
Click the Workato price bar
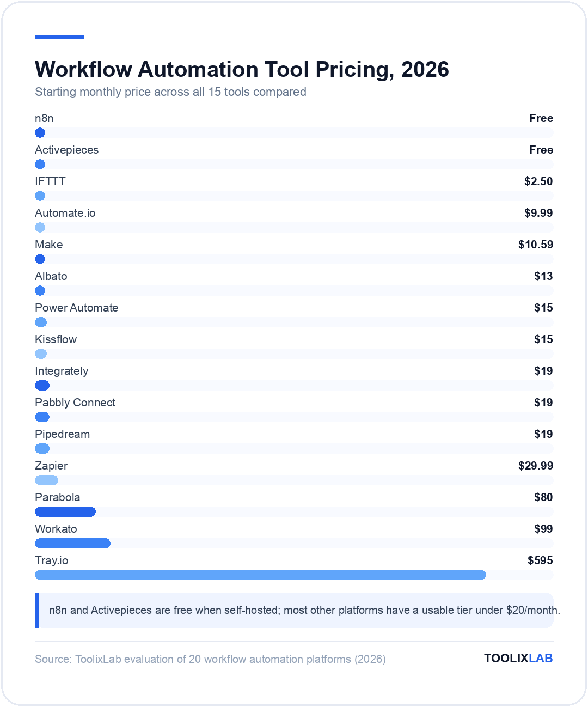pyautogui.click(x=72, y=544)
